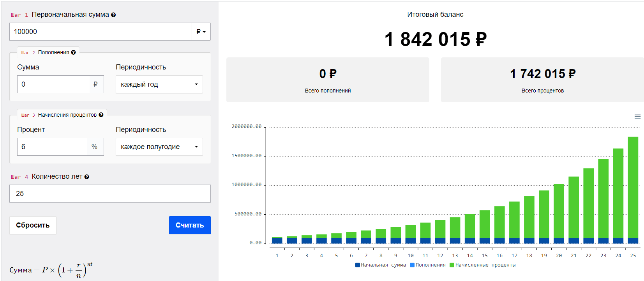Toggle Пополнения legend series

427,265
